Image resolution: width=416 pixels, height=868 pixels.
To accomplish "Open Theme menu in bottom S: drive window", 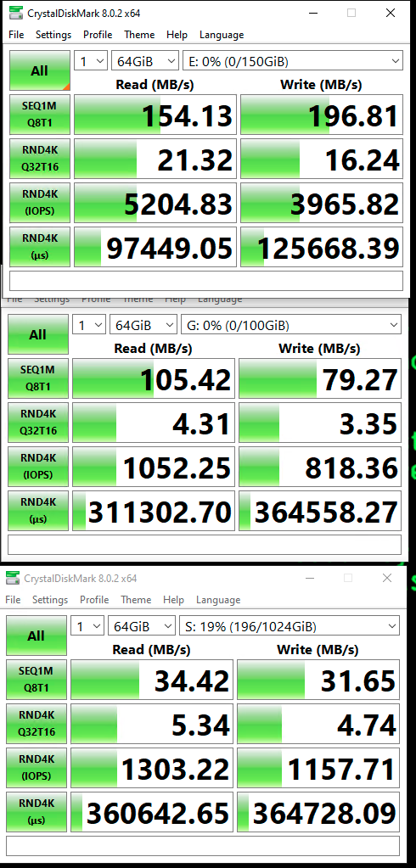I will pyautogui.click(x=136, y=600).
